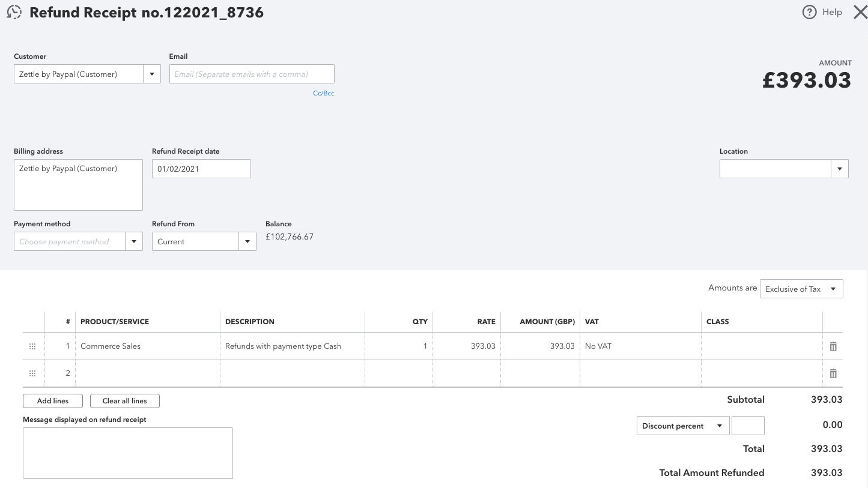The width and height of the screenshot is (868, 488).
Task: Click the Email input field
Action: [251, 73]
